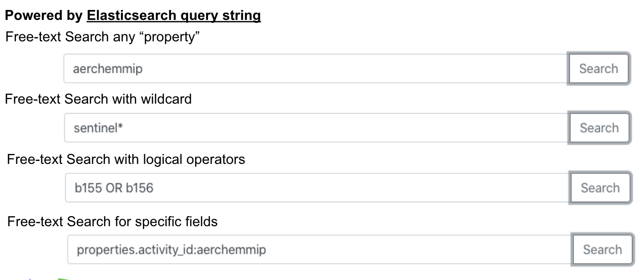The height and width of the screenshot is (280, 644).
Task: Click 'Free-text Search for specific fields' label
Action: tap(112, 221)
